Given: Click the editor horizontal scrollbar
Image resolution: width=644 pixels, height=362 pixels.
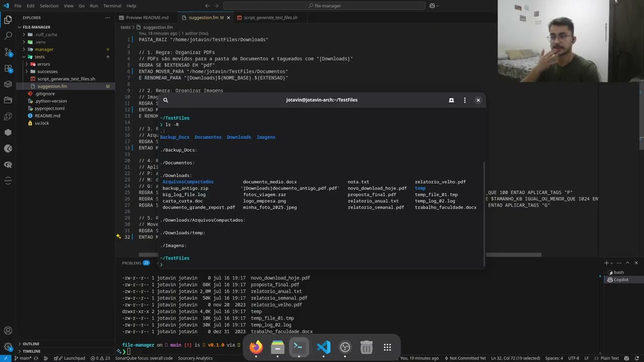Looking at the screenshot, I should click(x=340, y=255).
